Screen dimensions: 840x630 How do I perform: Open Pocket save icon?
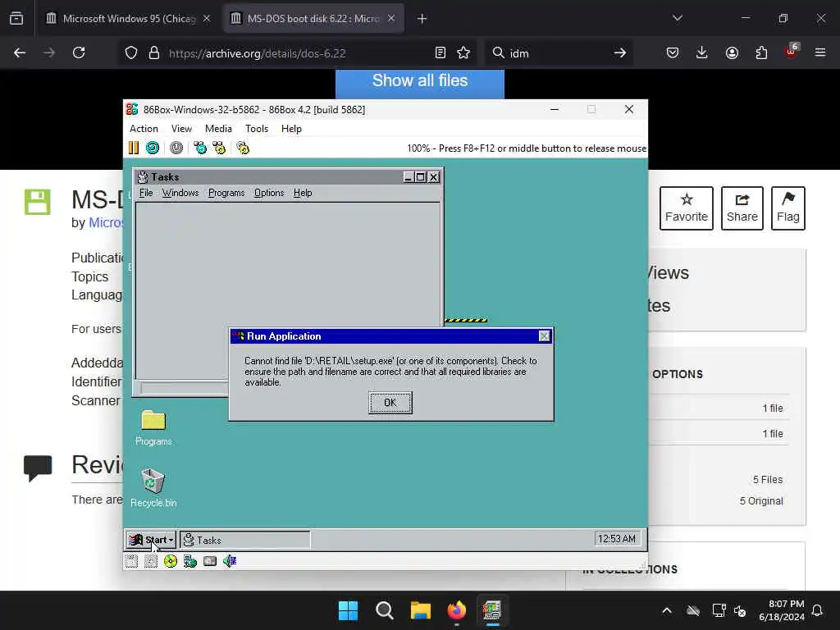tap(673, 52)
